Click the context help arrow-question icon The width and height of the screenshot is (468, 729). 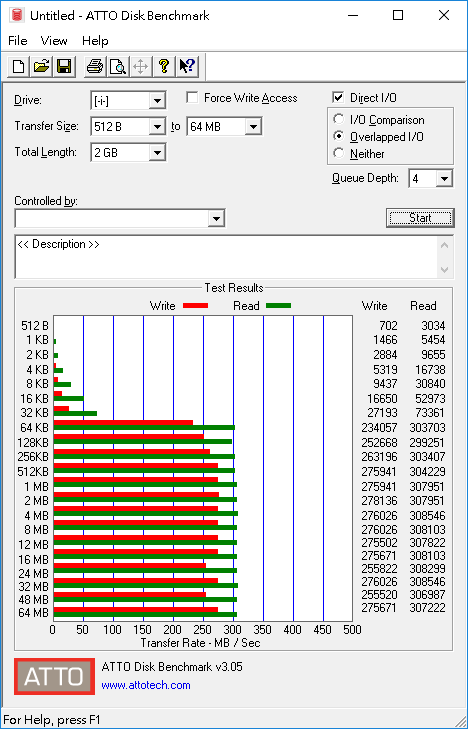(187, 66)
